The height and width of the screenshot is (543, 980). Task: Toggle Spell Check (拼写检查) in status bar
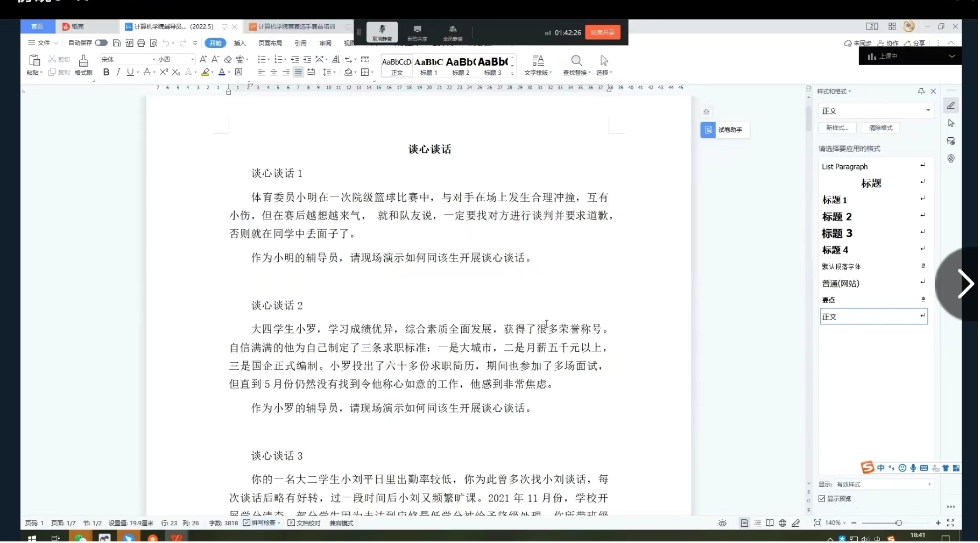[x=262, y=523]
